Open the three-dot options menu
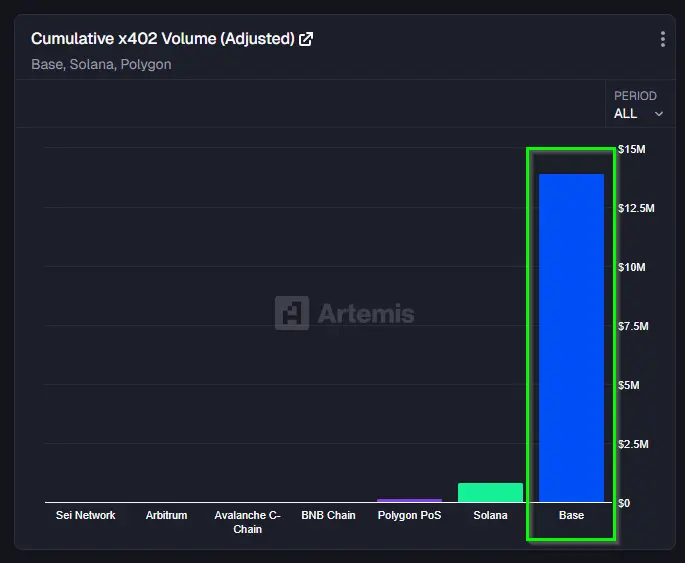Screen dimensions: 685x563 (662, 39)
